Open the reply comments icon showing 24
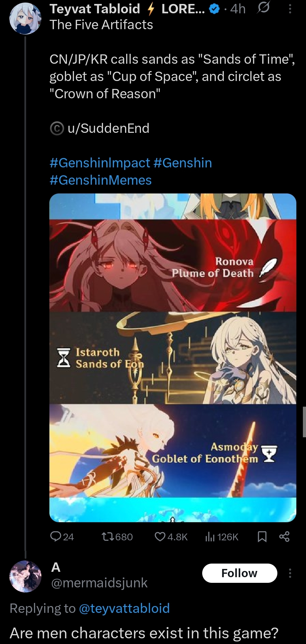The image size is (306, 644). point(62,537)
